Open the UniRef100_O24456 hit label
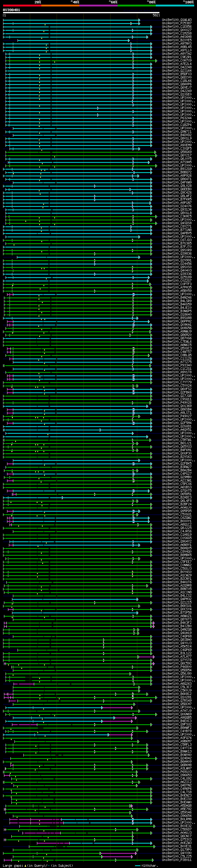 [177, 264]
